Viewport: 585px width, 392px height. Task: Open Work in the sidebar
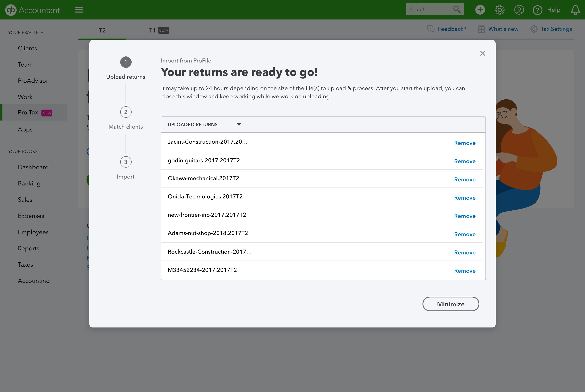pos(25,97)
